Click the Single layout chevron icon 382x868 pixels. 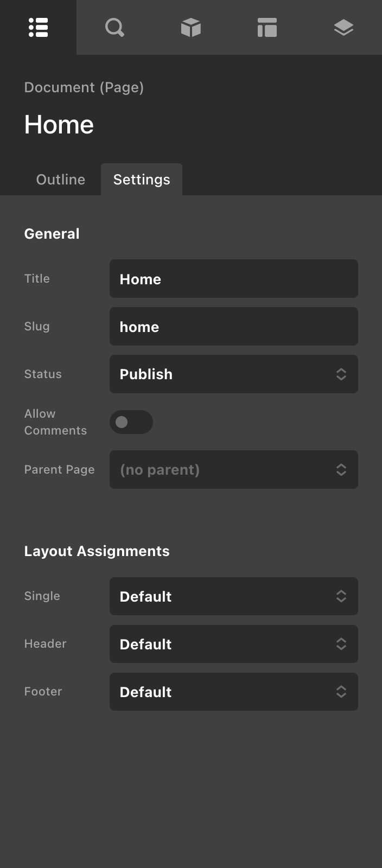pos(341,596)
